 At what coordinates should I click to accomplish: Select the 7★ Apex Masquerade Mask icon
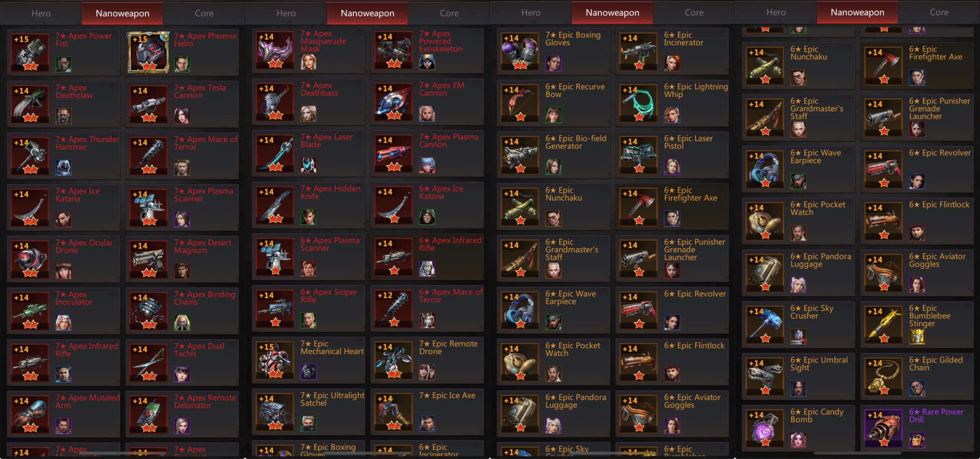[x=275, y=50]
